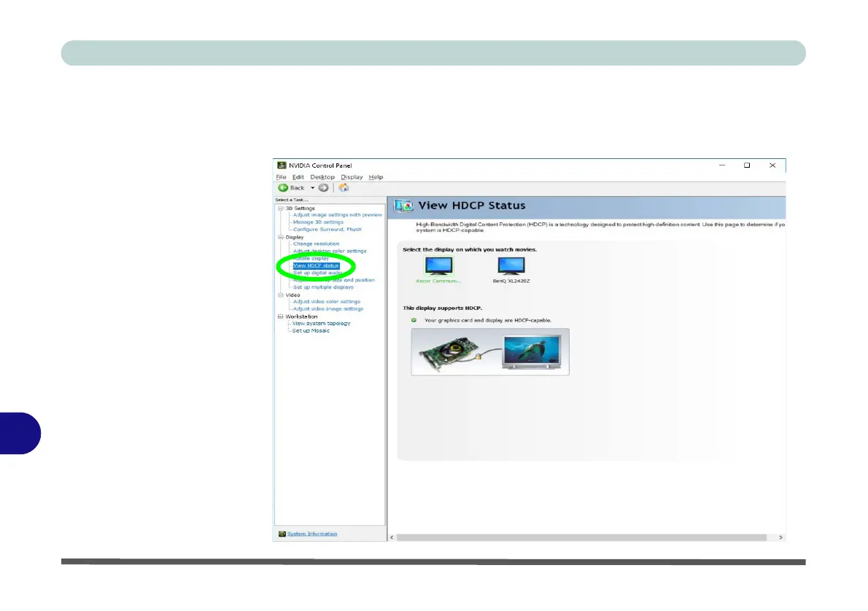Select Adjust desktop color settings
The width and height of the screenshot is (868, 611).
point(330,251)
